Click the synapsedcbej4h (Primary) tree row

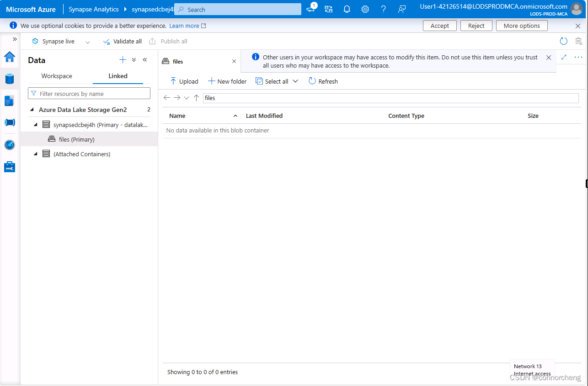(89, 124)
